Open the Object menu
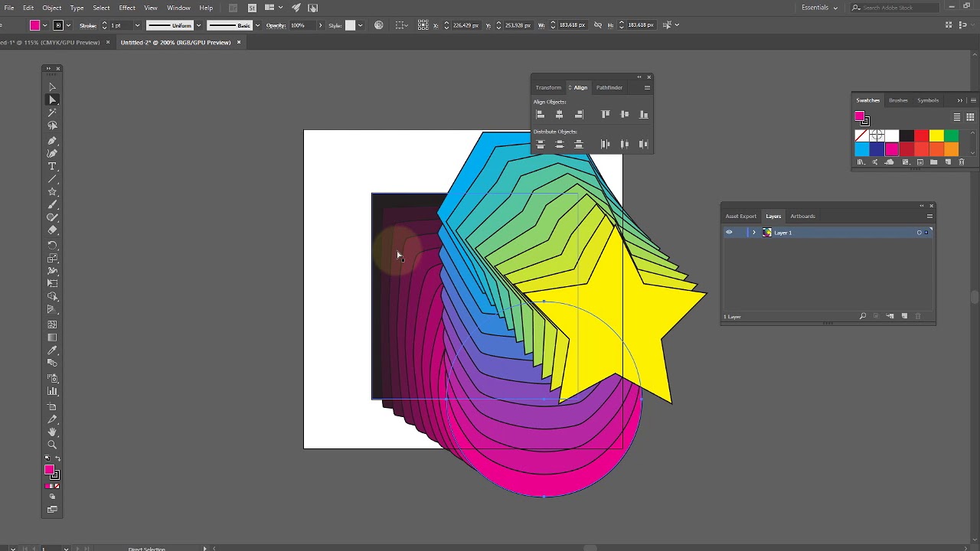The height and width of the screenshot is (551, 980). (x=52, y=8)
